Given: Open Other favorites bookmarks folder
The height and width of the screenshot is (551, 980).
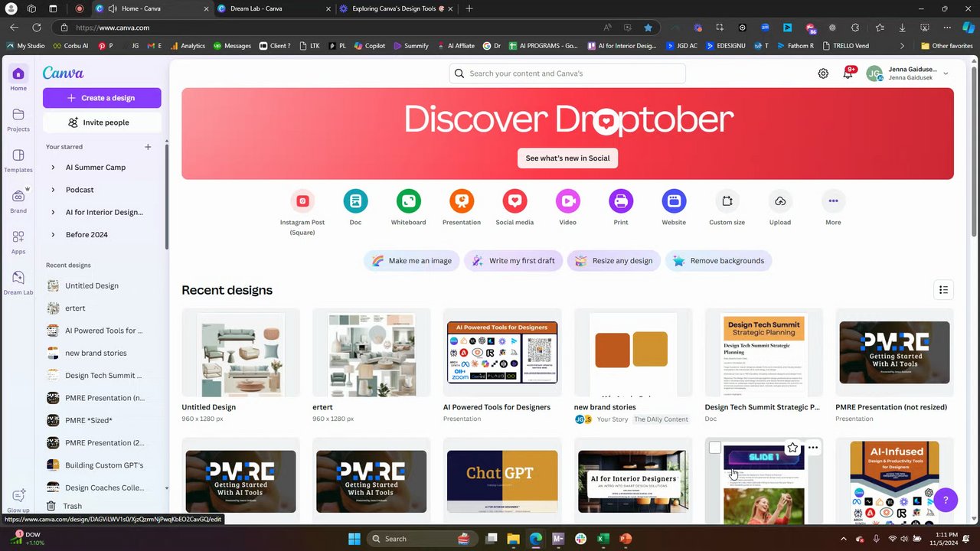Looking at the screenshot, I should tap(946, 46).
